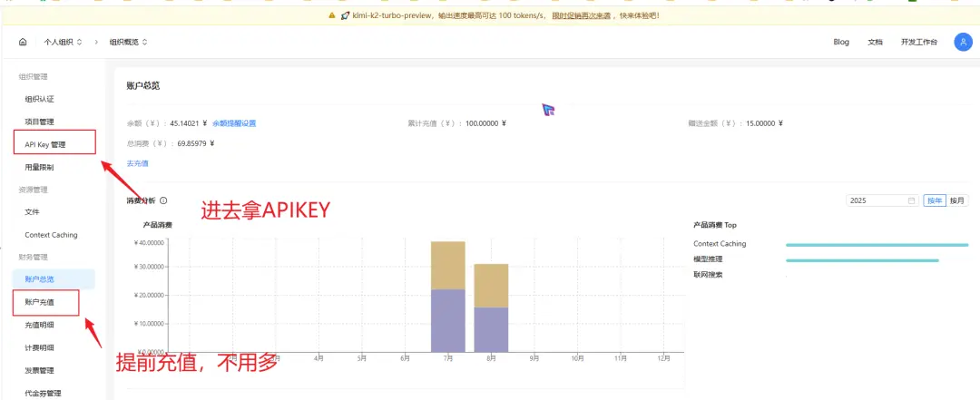Click the Context Caching progress bar
Viewport: 980px width, 400px height.
tap(877, 244)
